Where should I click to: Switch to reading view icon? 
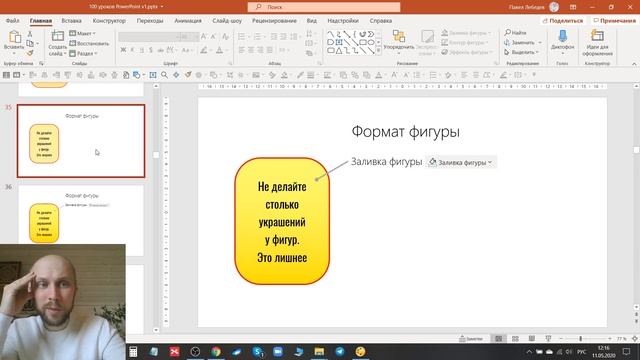531,338
